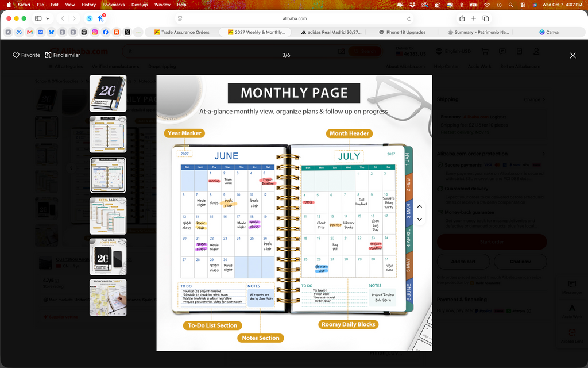Image resolution: width=588 pixels, height=368 pixels.
Task: Open the Bookmarks menu
Action: 114,5
